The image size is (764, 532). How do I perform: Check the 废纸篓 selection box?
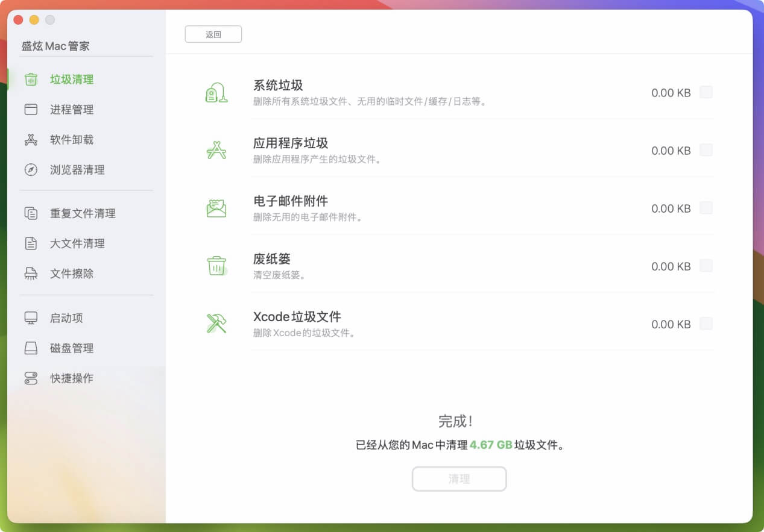click(706, 266)
